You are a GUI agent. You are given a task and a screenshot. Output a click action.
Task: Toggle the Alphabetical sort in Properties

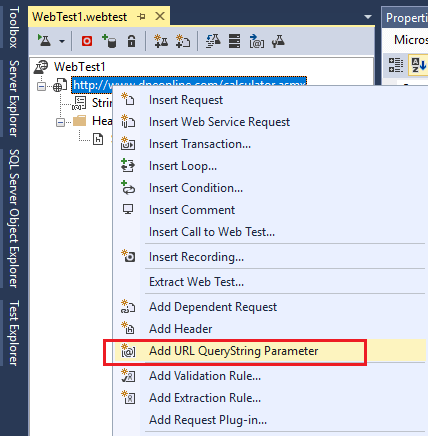pos(418,65)
